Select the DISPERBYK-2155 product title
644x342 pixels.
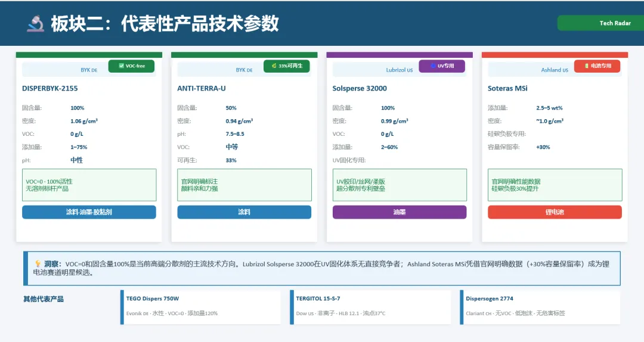[x=49, y=88]
